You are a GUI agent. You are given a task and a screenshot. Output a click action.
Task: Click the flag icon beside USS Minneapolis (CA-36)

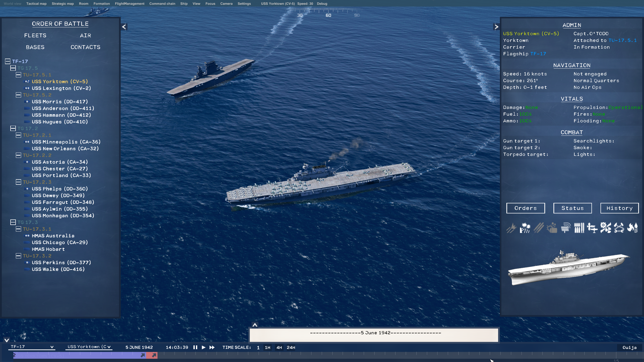pyautogui.click(x=27, y=142)
